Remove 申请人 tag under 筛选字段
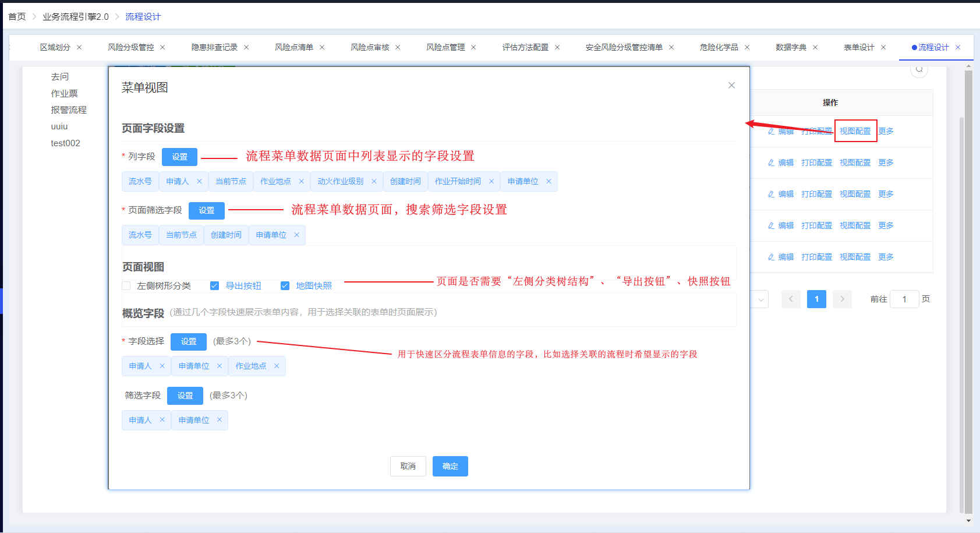 [x=162, y=419]
